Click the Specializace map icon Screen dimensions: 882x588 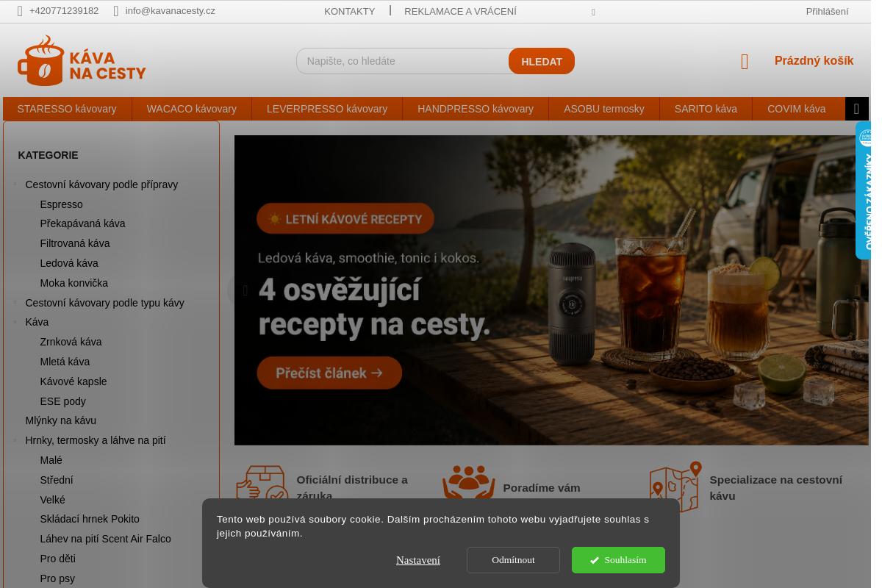click(675, 487)
